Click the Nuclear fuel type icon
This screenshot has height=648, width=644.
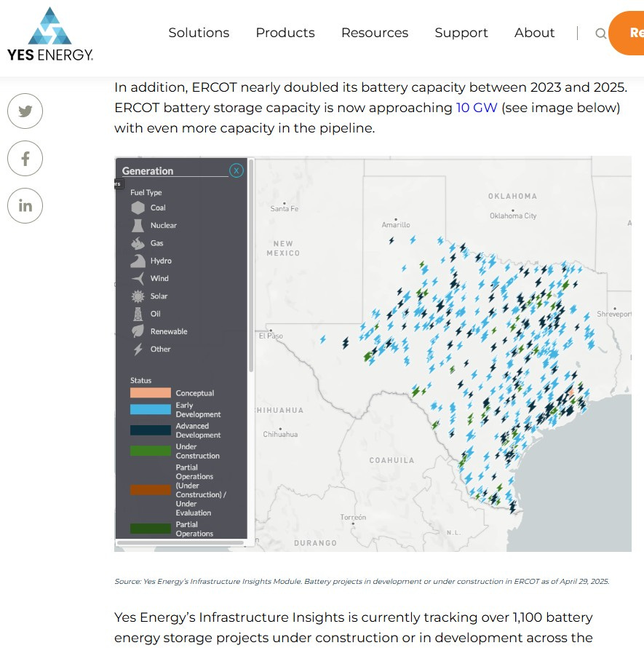pos(138,225)
